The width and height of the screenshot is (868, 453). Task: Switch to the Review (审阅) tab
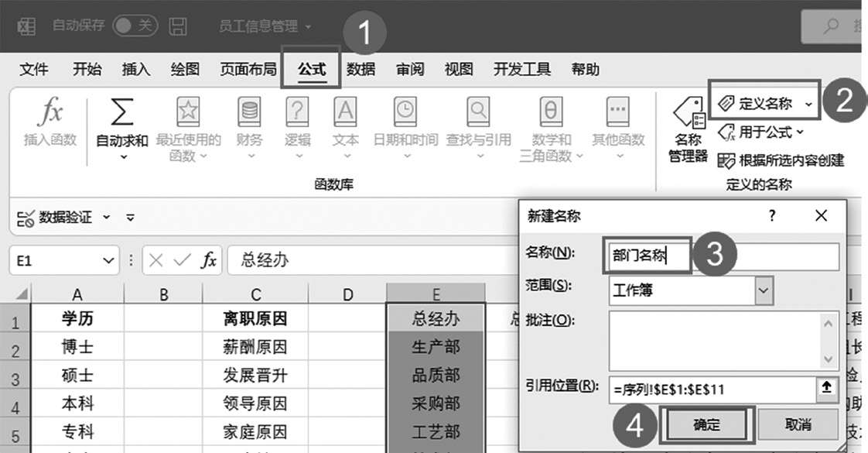pos(410,69)
